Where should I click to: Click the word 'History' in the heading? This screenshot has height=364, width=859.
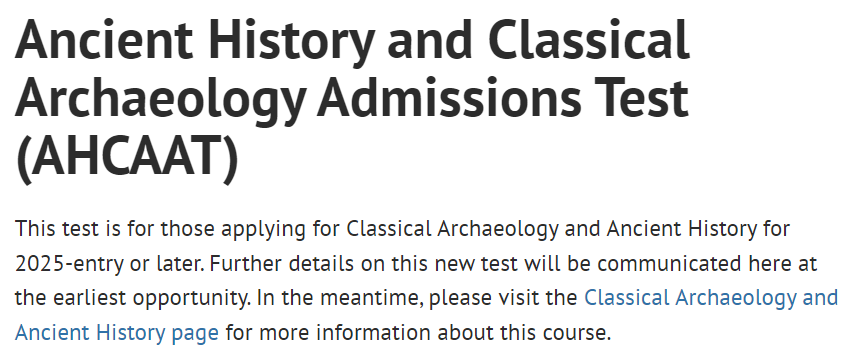coord(292,42)
